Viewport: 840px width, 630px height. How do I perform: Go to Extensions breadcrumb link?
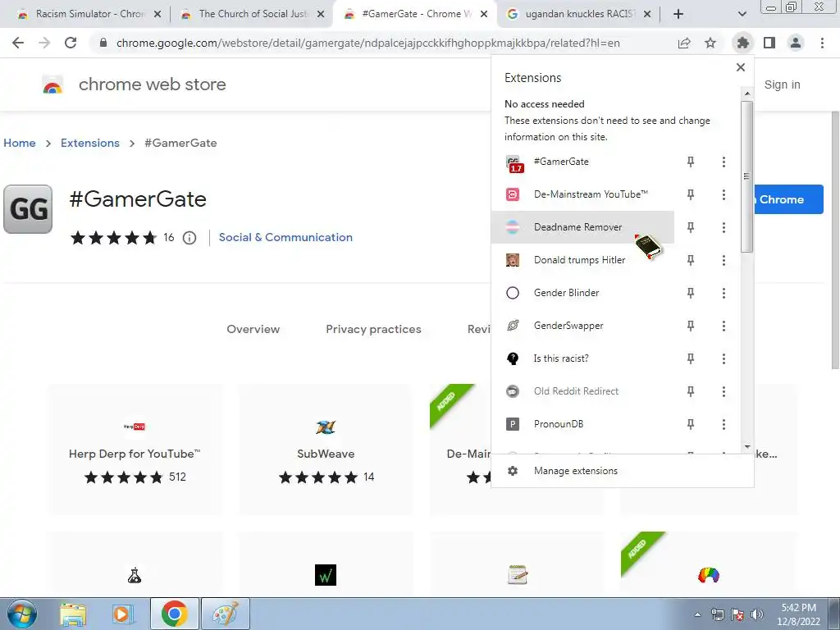(x=90, y=143)
